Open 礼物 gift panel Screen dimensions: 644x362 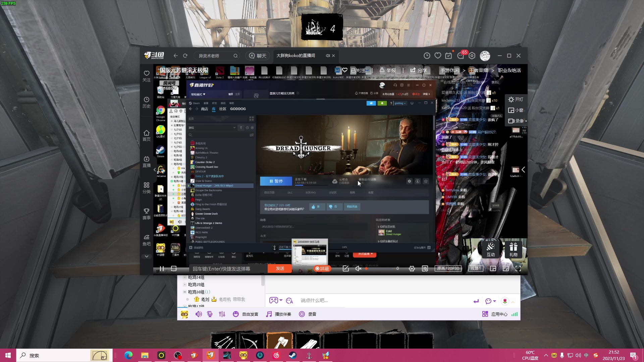(x=514, y=250)
